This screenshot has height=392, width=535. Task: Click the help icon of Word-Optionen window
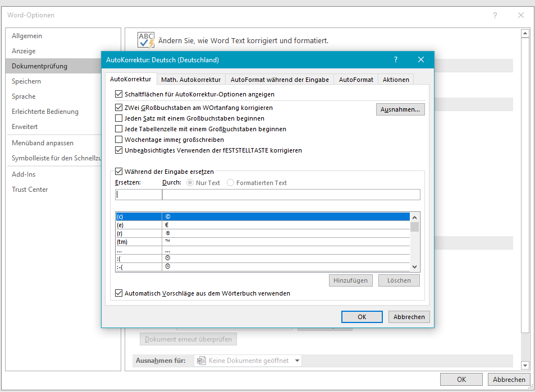pyautogui.click(x=495, y=15)
